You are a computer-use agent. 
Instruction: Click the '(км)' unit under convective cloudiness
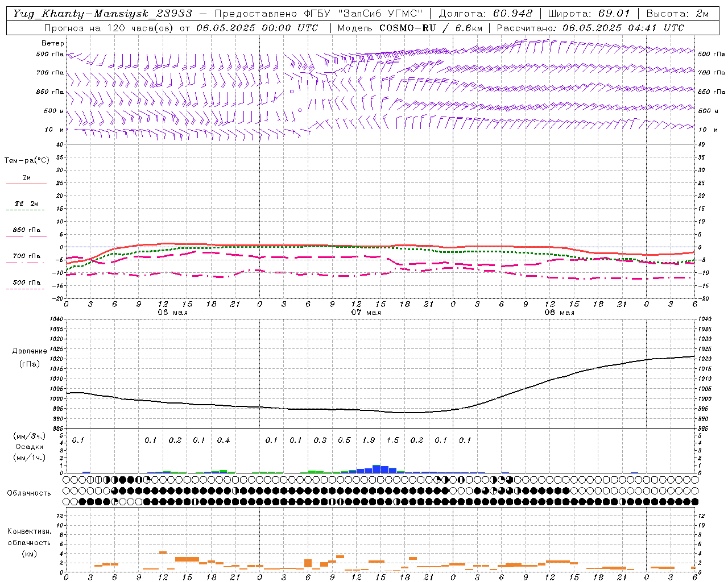29,554
